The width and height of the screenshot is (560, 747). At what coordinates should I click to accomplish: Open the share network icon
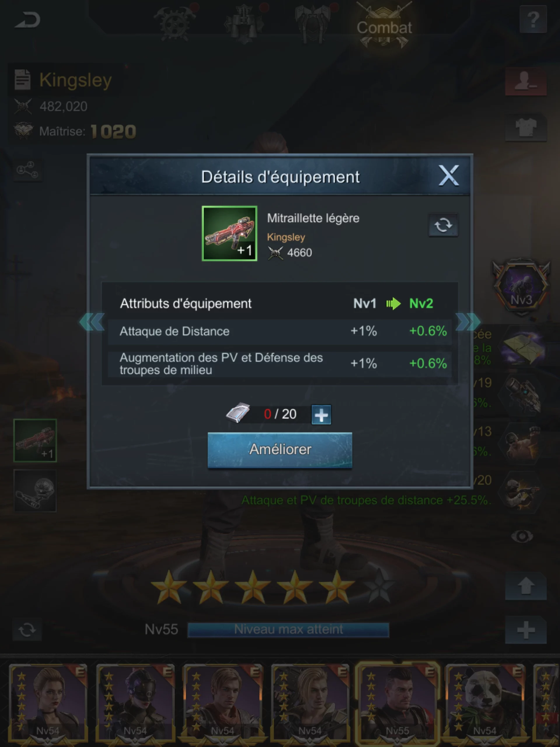pos(28,170)
